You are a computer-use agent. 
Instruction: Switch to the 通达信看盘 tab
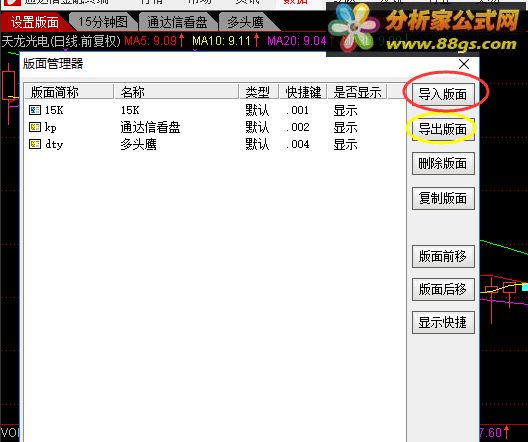pos(177,22)
